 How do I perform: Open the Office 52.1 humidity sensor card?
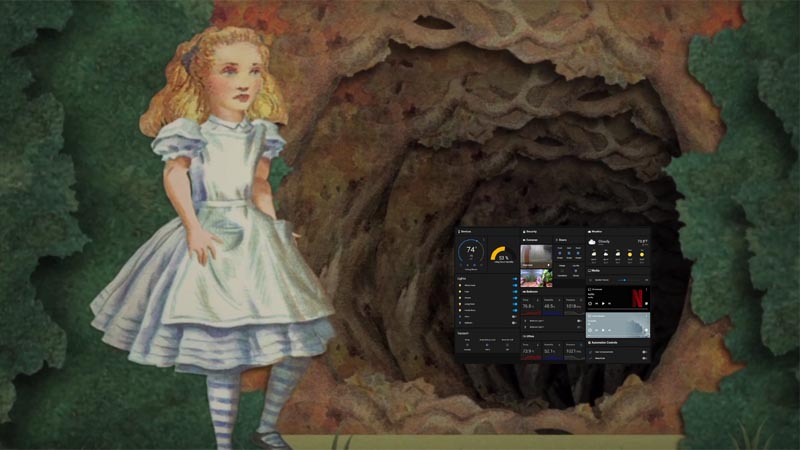(x=552, y=351)
